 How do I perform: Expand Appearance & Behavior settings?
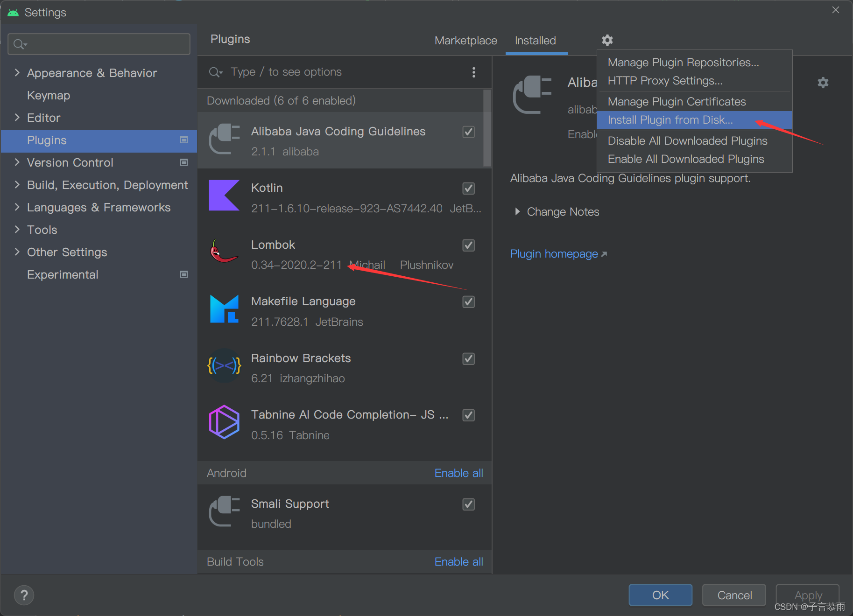tap(17, 72)
